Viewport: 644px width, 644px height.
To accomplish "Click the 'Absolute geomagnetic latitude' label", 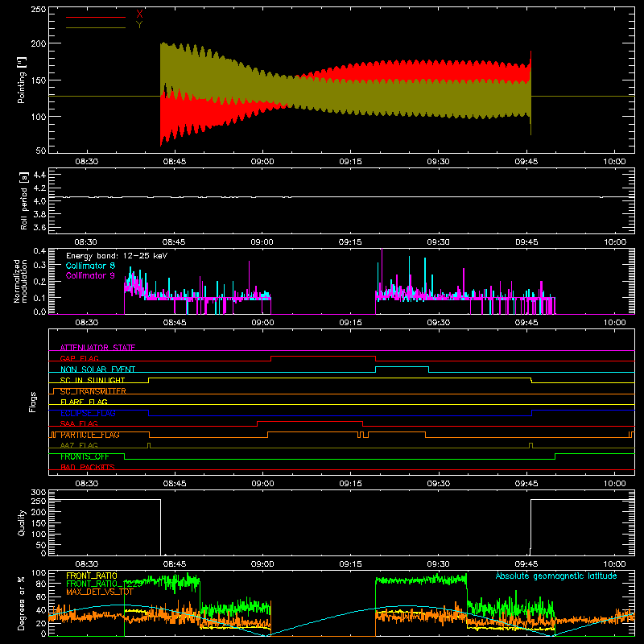I will [556, 576].
